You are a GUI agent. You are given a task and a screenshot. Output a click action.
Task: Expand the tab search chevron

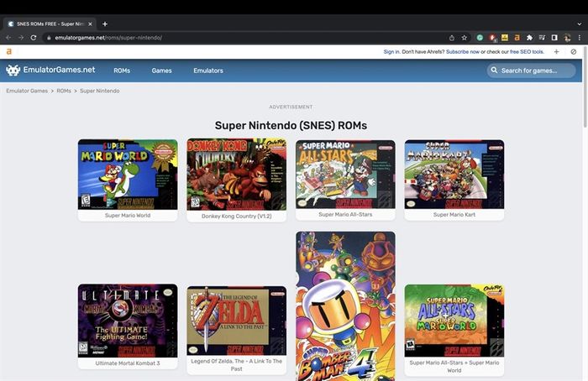coord(580,24)
